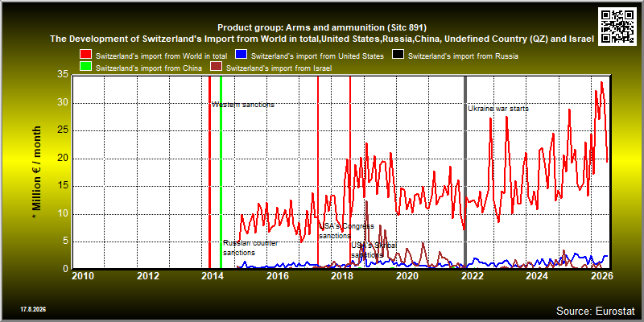Screen dimensions: 644x322
Task: Click the y-axis value 15
Action: [63, 186]
